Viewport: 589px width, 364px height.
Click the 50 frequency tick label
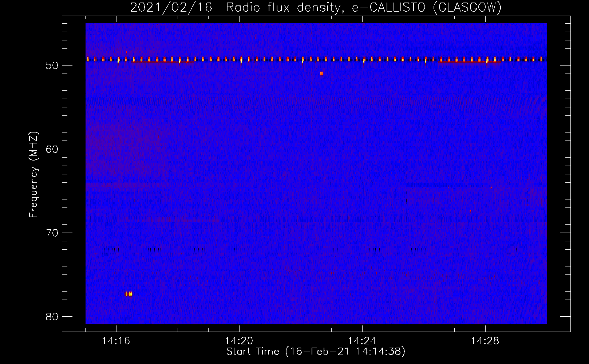(x=52, y=66)
